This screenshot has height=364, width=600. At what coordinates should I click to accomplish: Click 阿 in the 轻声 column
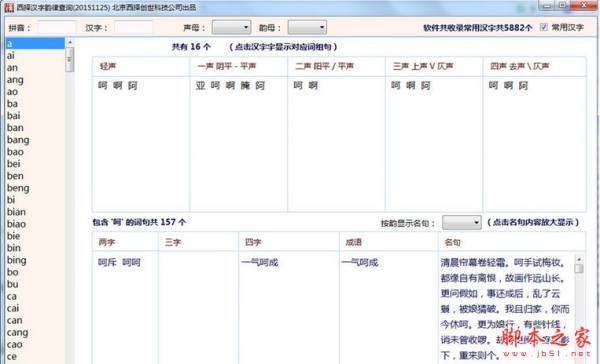133,85
